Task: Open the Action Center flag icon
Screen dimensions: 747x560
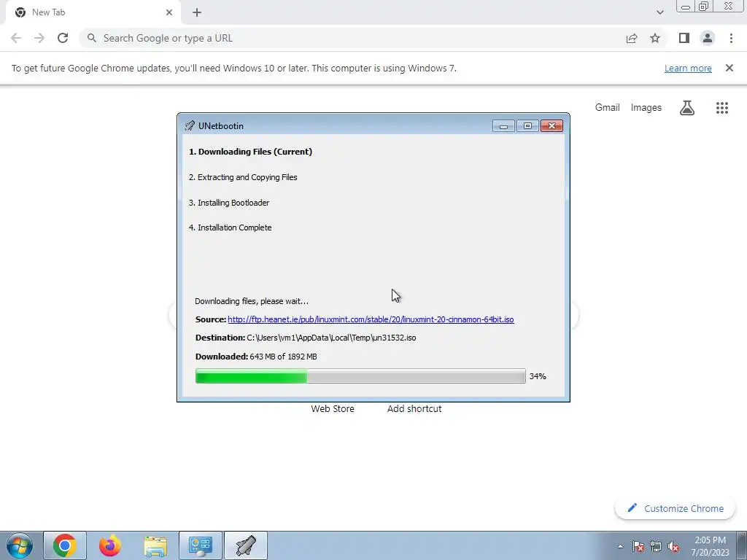Action: [638, 546]
